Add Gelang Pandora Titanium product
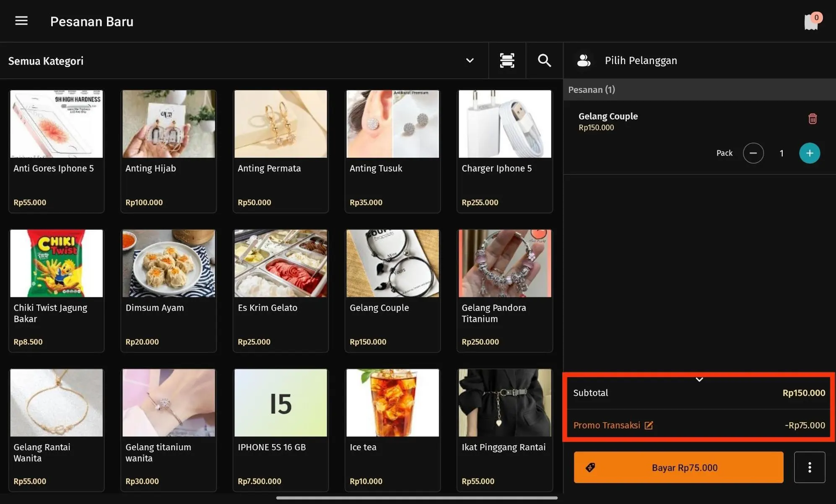 tap(505, 291)
